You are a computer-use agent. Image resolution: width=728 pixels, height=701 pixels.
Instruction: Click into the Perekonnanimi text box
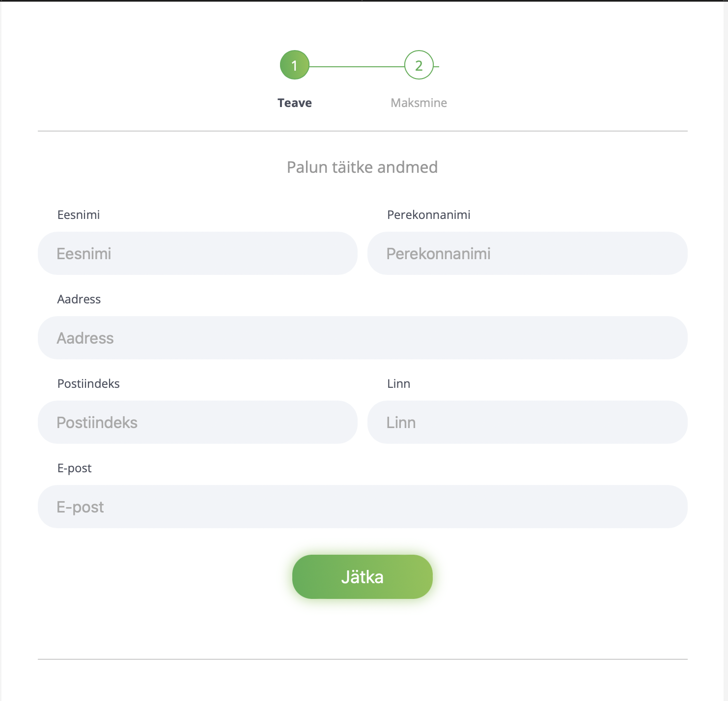click(527, 253)
